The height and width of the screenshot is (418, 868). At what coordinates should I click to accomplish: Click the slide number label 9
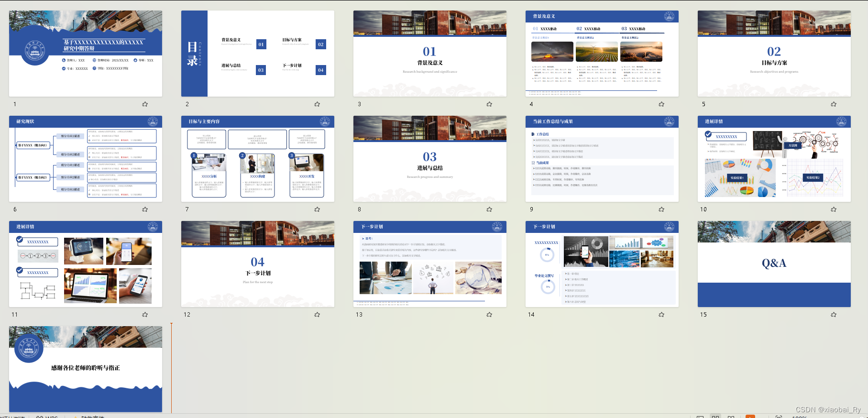(531, 209)
